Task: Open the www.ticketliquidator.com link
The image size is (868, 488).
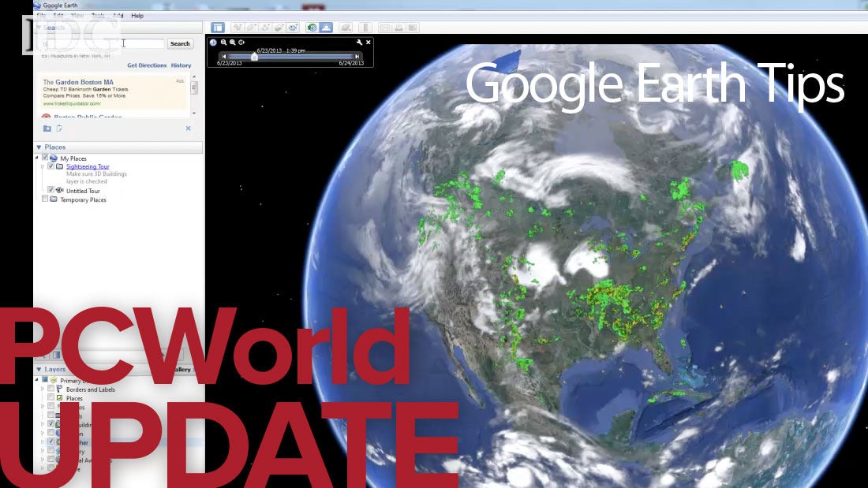Action: point(72,103)
